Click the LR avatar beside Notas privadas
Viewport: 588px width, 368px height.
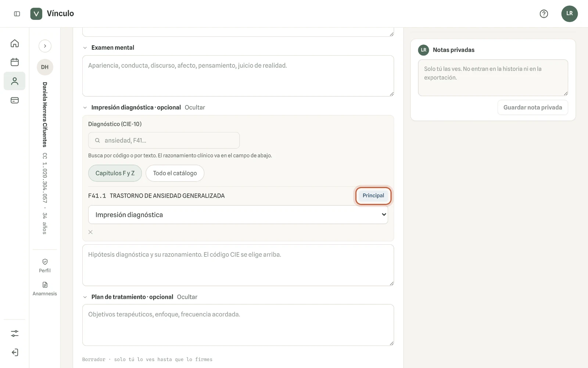point(423,50)
